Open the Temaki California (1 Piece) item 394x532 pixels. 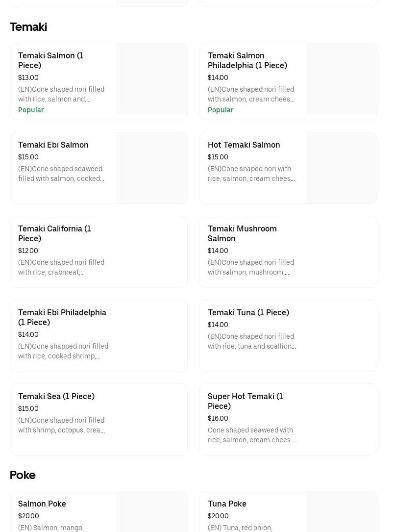coord(54,234)
